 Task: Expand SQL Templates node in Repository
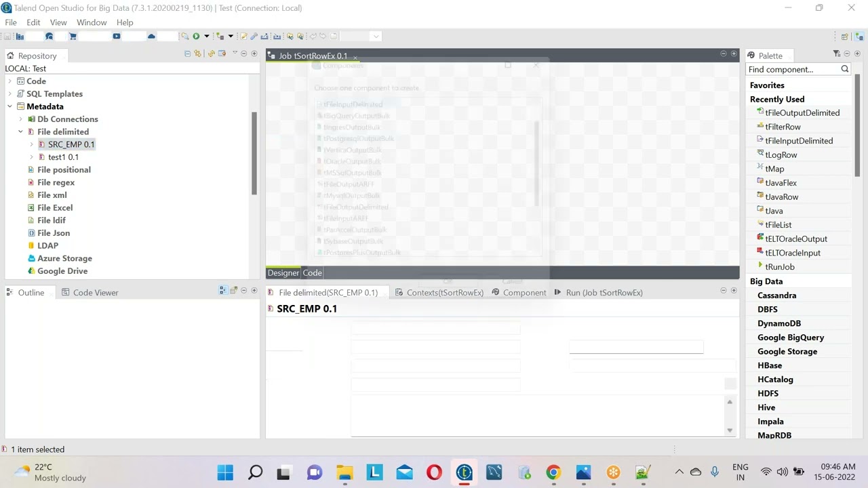point(10,94)
